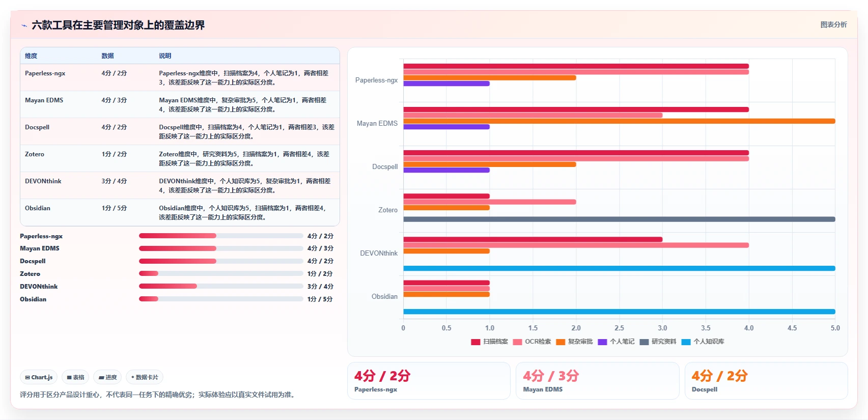The image size is (868, 420).
Task: Click the Docspell name cell in the table
Action: tap(37, 127)
